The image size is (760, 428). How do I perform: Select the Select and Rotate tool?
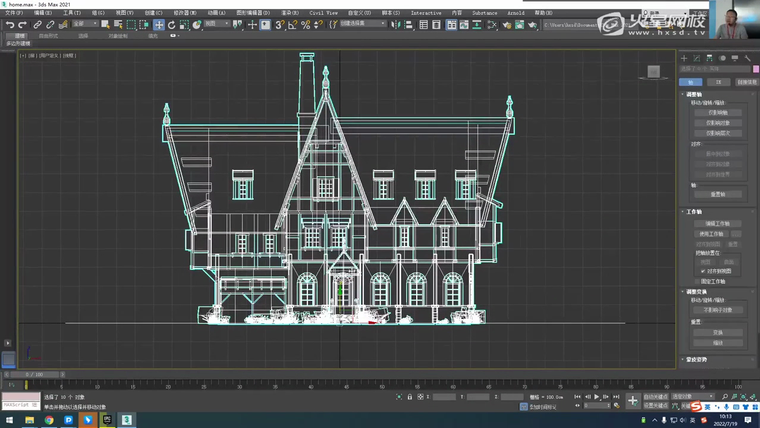coord(171,24)
